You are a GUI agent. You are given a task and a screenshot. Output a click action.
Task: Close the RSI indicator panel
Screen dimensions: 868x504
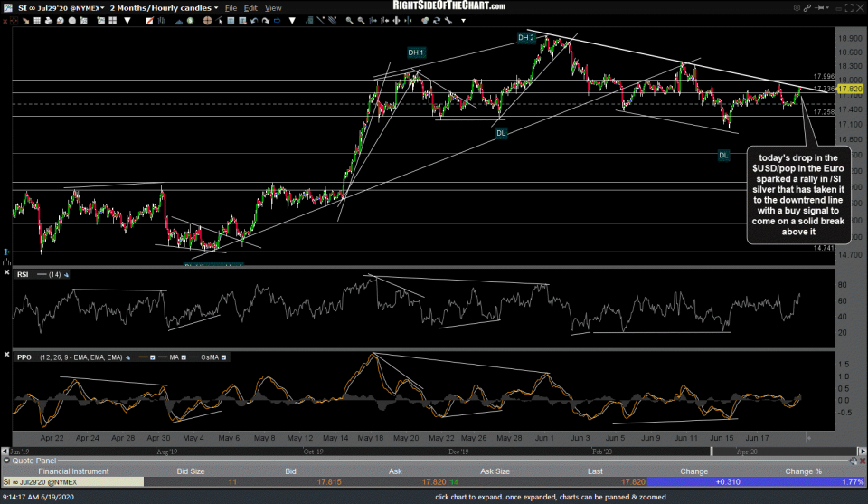point(7,273)
